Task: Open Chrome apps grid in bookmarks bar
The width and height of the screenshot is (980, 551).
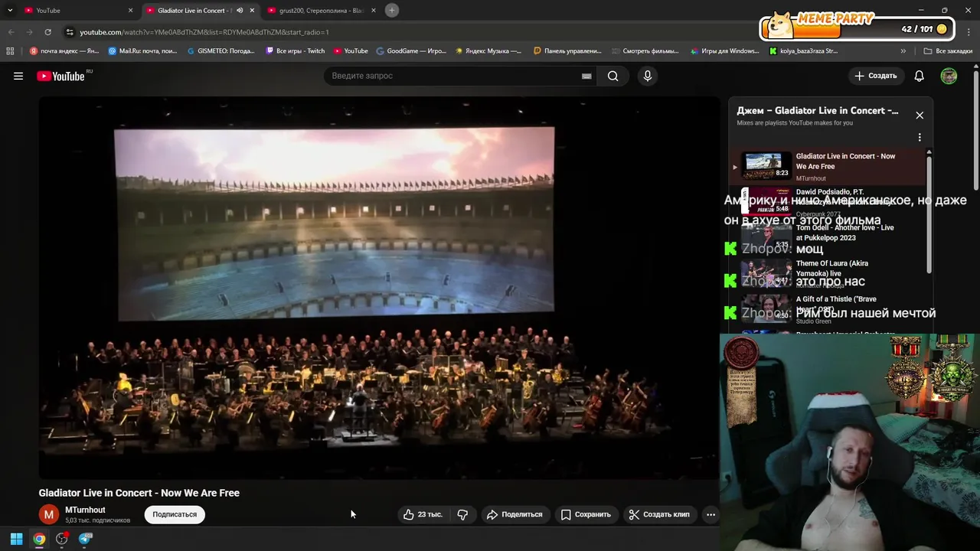Action: coord(10,51)
